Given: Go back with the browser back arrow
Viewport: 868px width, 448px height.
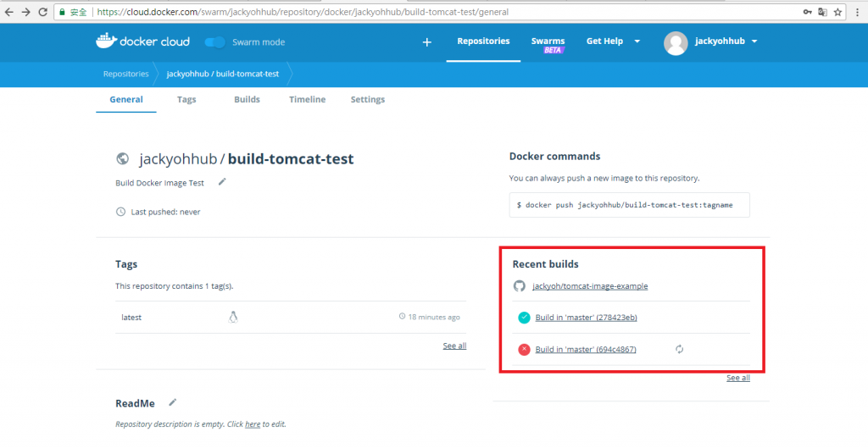Looking at the screenshot, I should (x=9, y=12).
